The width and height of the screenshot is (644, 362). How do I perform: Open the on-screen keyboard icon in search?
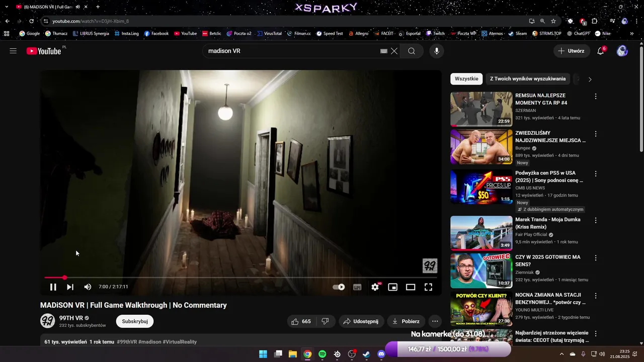click(x=383, y=51)
